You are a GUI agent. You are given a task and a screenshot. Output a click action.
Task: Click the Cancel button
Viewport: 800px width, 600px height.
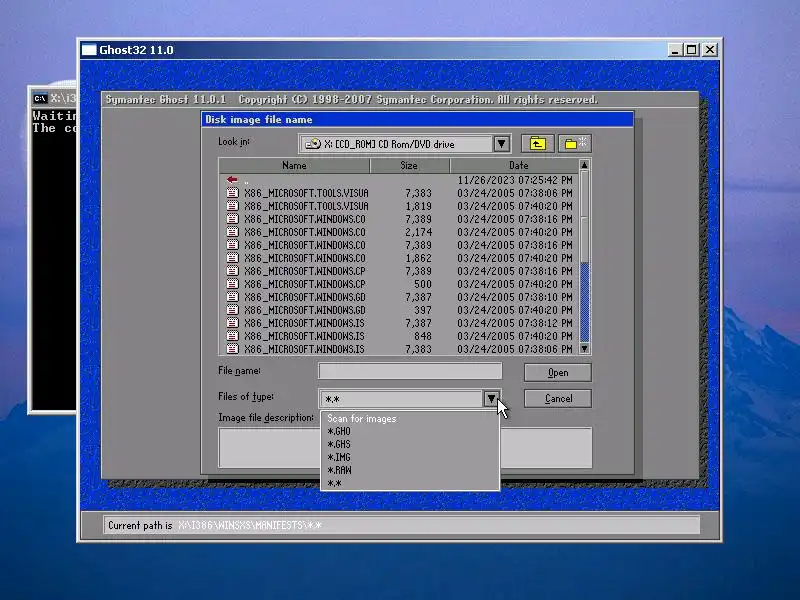558,398
